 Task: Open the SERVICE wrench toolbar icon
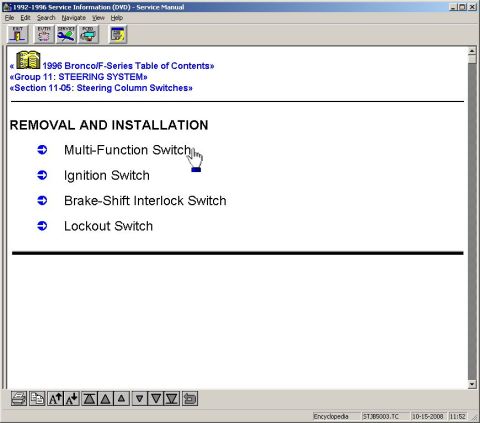(x=66, y=34)
